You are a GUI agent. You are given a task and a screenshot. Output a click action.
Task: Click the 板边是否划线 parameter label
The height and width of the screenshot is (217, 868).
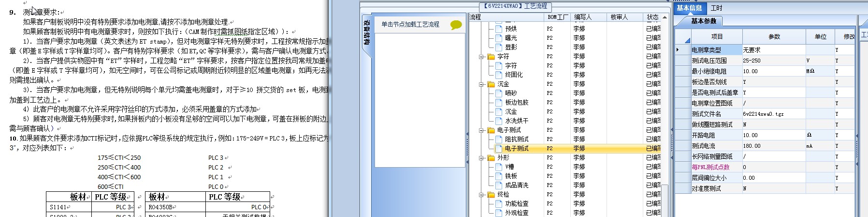[709, 82]
